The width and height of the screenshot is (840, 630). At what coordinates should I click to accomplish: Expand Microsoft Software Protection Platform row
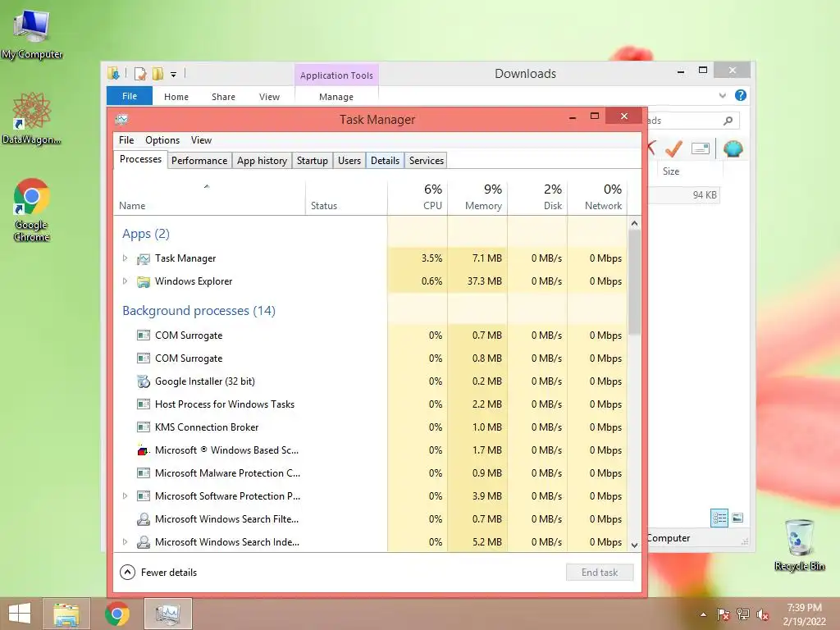[x=125, y=496]
